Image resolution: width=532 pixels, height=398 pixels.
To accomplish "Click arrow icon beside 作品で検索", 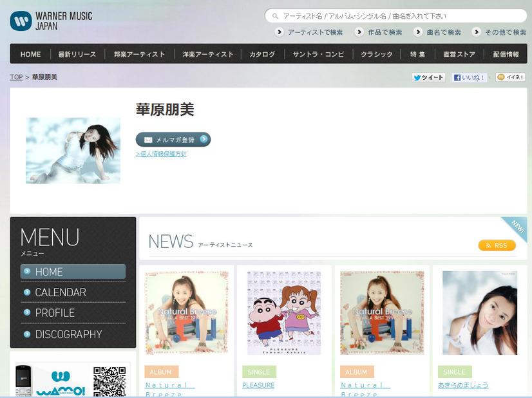I will 359,32.
